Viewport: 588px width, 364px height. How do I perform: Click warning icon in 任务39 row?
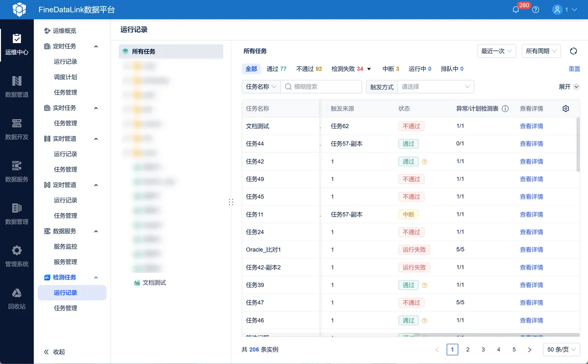coord(424,285)
